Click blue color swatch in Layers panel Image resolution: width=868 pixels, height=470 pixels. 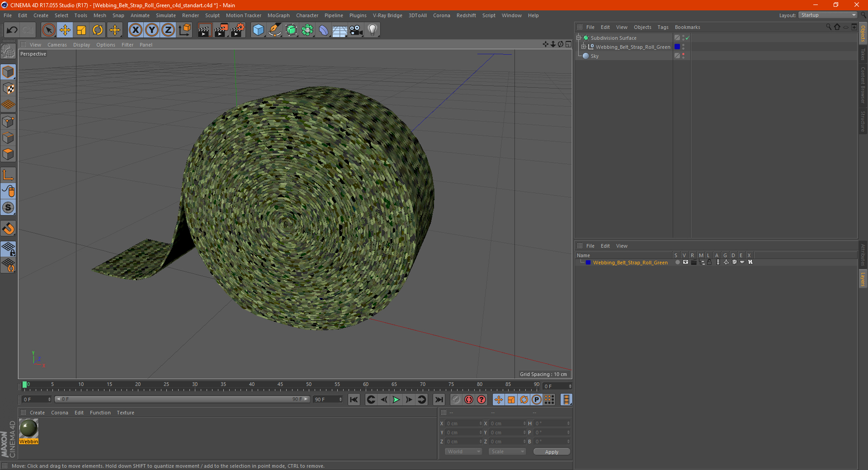click(588, 262)
